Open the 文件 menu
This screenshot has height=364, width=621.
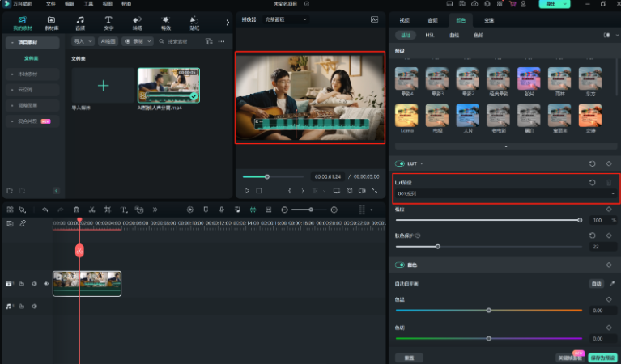click(50, 4)
